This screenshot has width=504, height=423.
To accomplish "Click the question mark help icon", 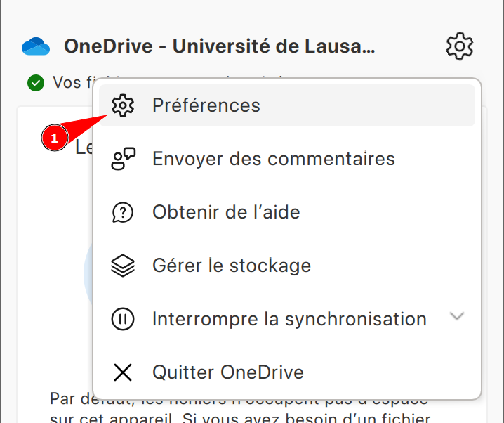I will click(123, 212).
